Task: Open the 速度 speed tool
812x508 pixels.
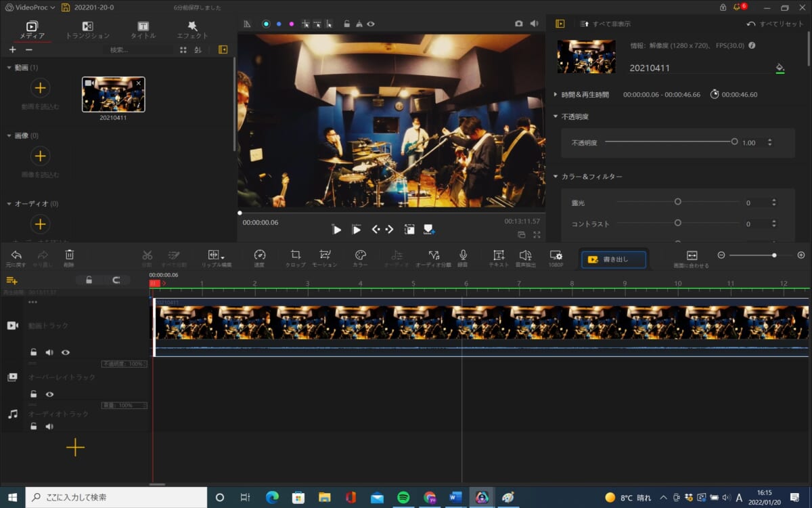Action: 260,258
